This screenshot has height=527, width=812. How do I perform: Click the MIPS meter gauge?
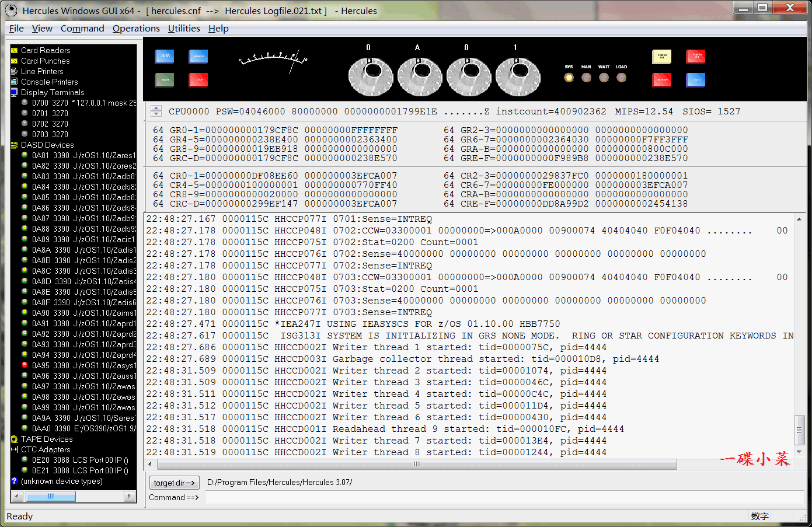pos(273,61)
